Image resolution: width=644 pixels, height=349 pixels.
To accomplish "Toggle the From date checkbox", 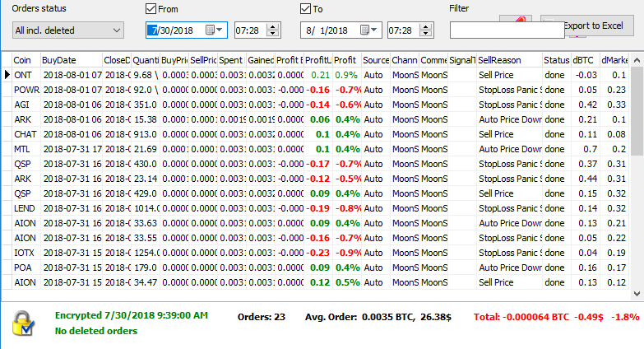I will pos(151,9).
